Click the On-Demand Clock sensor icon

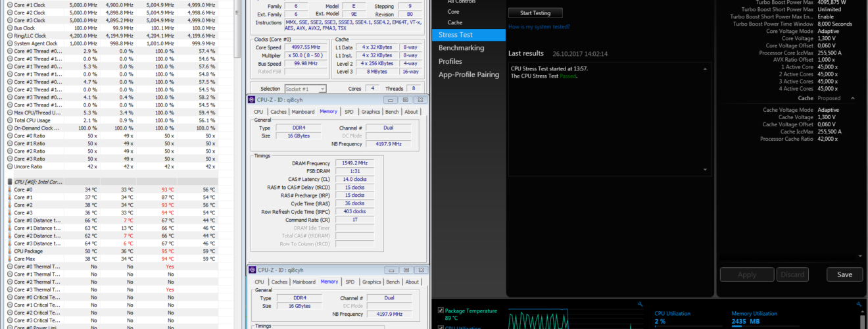[x=10, y=128]
